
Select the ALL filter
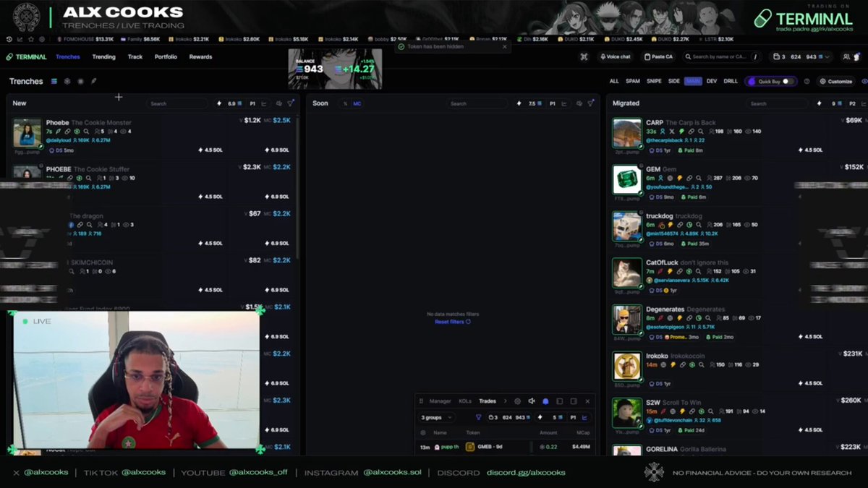(x=614, y=81)
